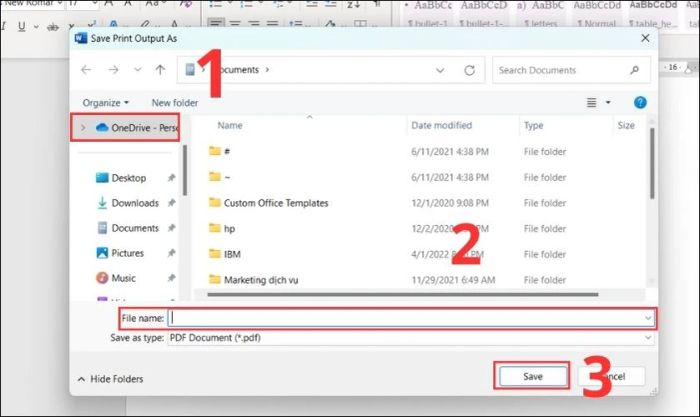700x417 pixels.
Task: Collapse with Hide Folders
Action: point(110,379)
